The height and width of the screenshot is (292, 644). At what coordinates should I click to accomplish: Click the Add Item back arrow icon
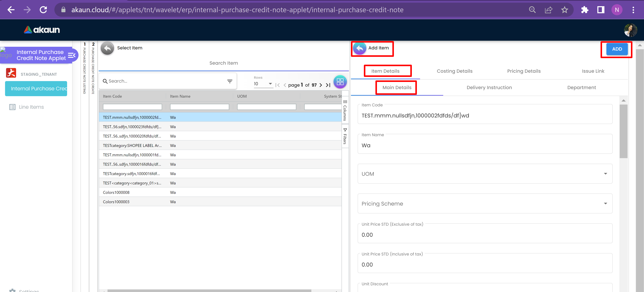click(x=359, y=48)
